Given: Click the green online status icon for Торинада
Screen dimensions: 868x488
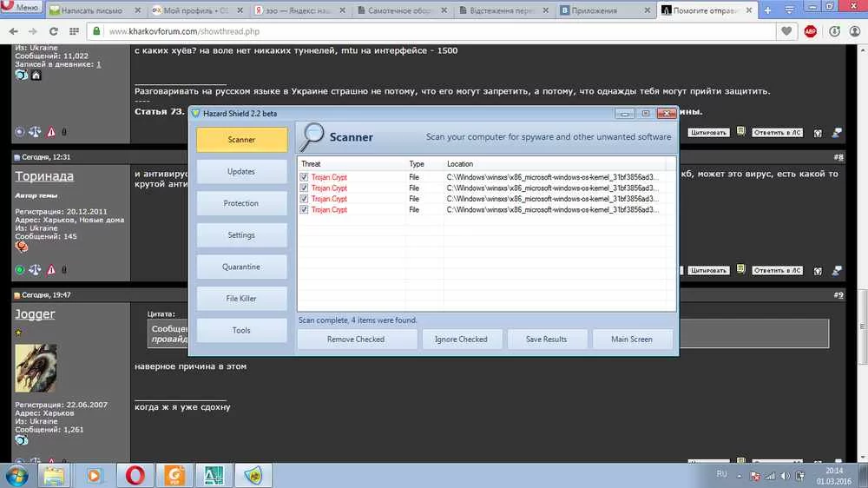Looking at the screenshot, I should [x=20, y=270].
